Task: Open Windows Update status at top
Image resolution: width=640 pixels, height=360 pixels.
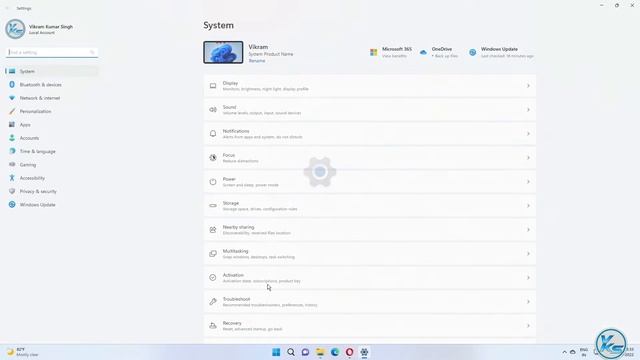Action: [x=501, y=52]
